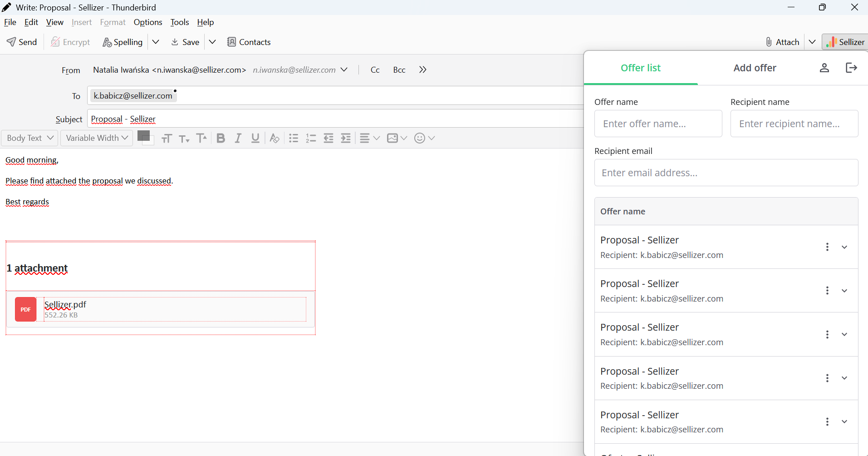Add a Bcc field
The image size is (868, 456).
399,70
